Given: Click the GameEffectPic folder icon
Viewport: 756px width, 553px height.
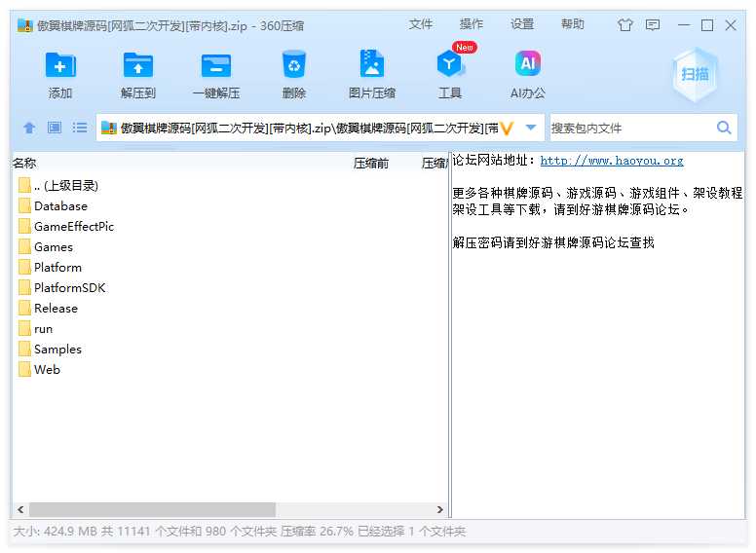Looking at the screenshot, I should pyautogui.click(x=24, y=227).
